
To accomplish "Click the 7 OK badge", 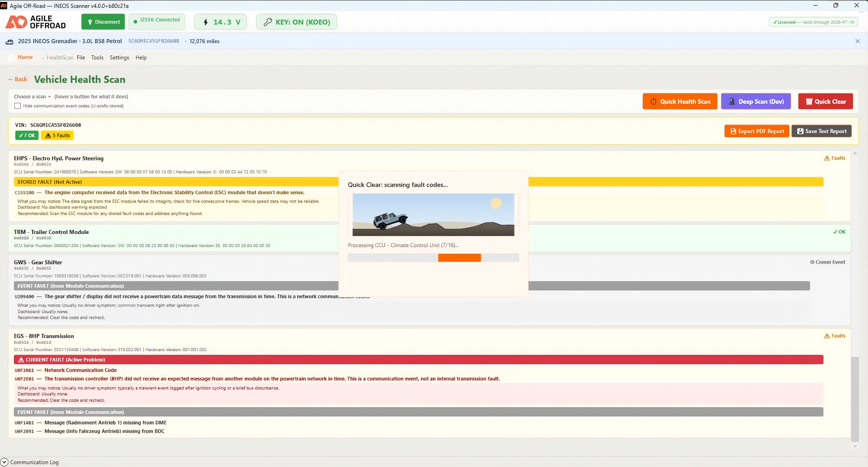I will [27, 136].
